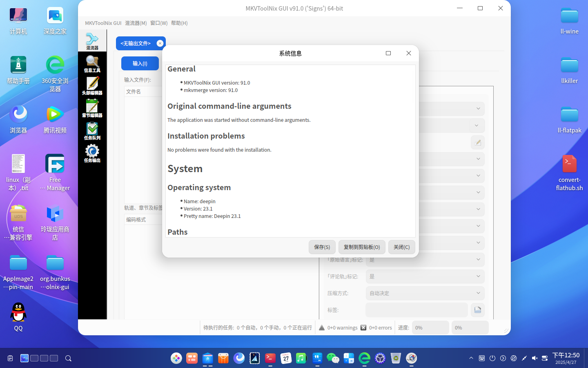Open the llkiller folder on desktop
This screenshot has width=588, height=368.
569,70
